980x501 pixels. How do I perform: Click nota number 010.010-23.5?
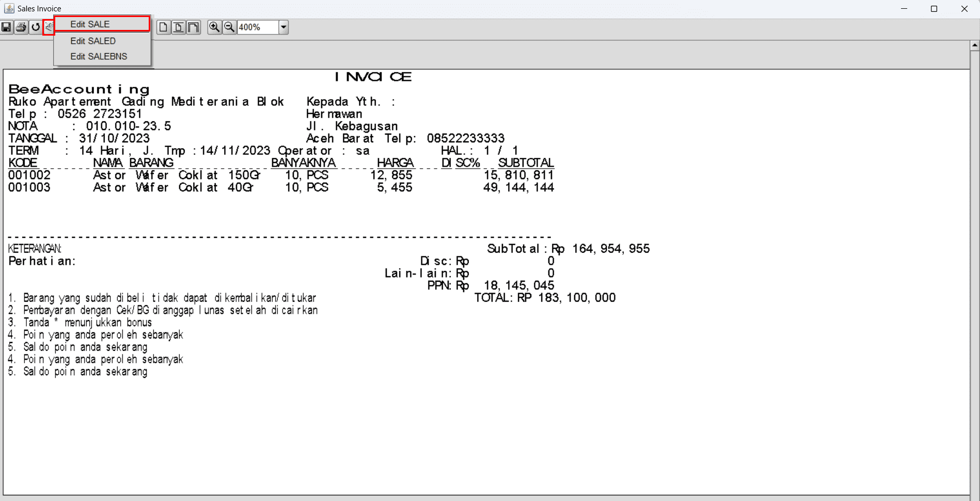(x=129, y=126)
